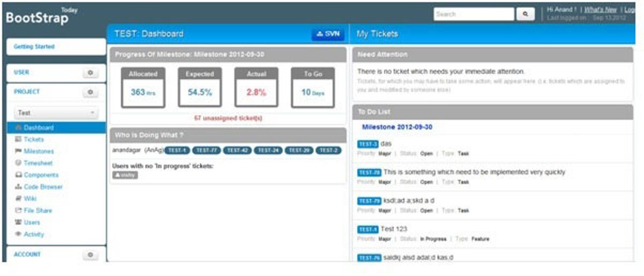The width and height of the screenshot is (644, 276).
Task: Open the Test project dropdown
Action: click(x=56, y=113)
